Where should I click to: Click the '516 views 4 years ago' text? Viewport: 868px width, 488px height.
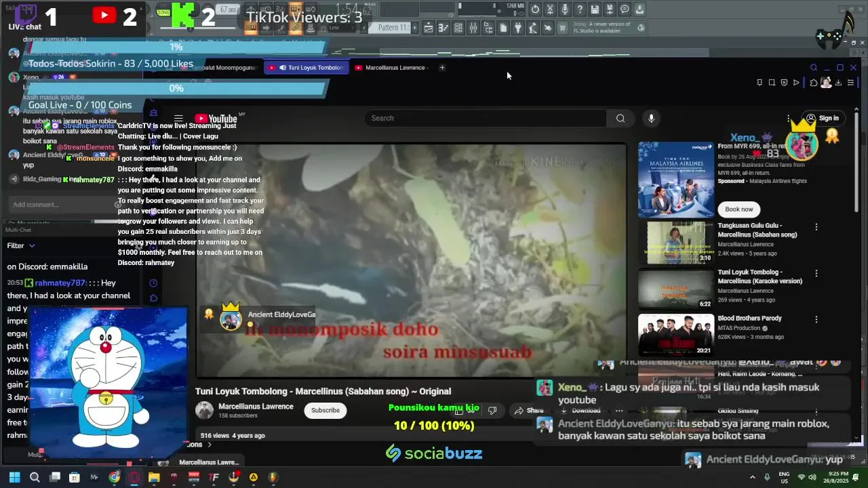pos(233,436)
